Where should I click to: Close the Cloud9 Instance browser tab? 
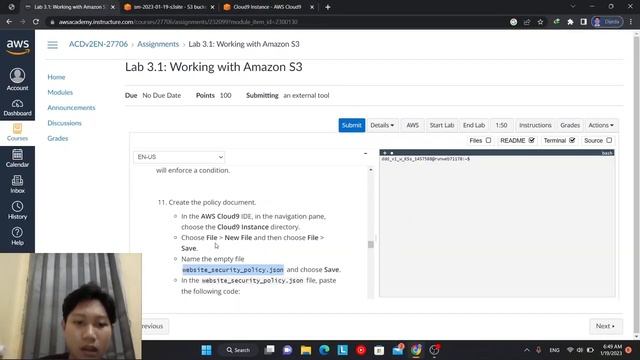(312, 7)
